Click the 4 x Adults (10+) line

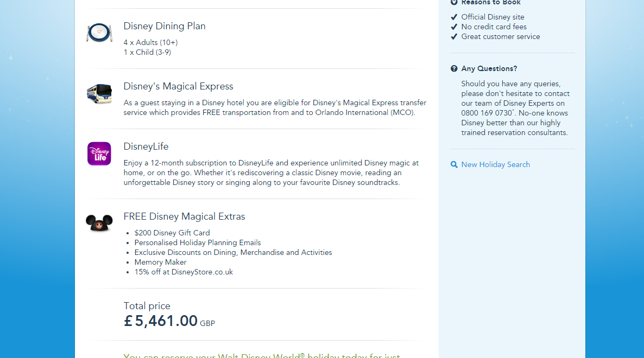[150, 43]
